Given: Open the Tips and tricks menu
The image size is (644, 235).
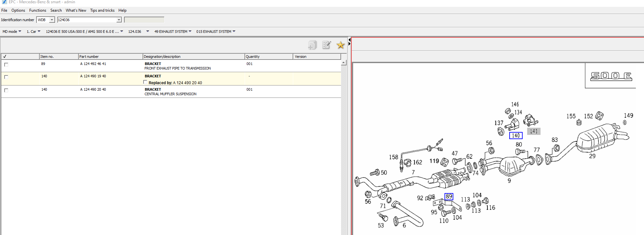Looking at the screenshot, I should [102, 10].
